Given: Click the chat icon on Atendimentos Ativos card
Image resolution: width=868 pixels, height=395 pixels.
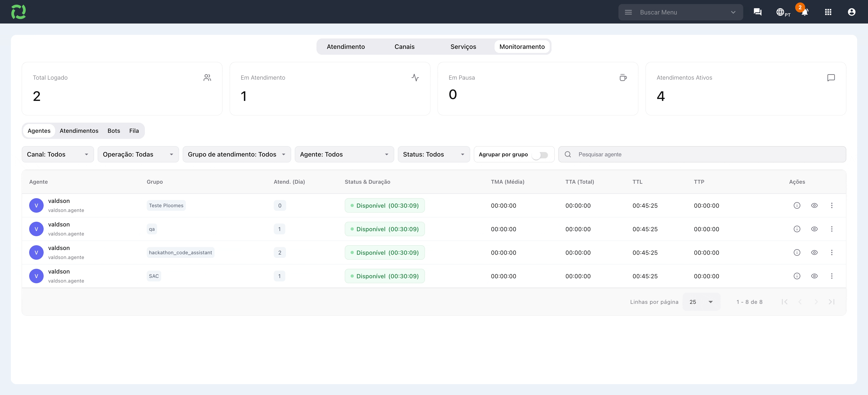Looking at the screenshot, I should pyautogui.click(x=831, y=78).
